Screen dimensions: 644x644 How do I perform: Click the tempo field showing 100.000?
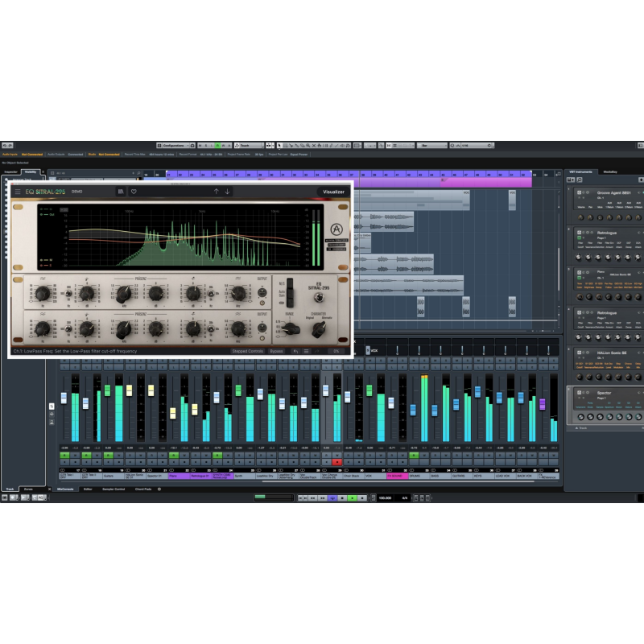click(x=385, y=497)
